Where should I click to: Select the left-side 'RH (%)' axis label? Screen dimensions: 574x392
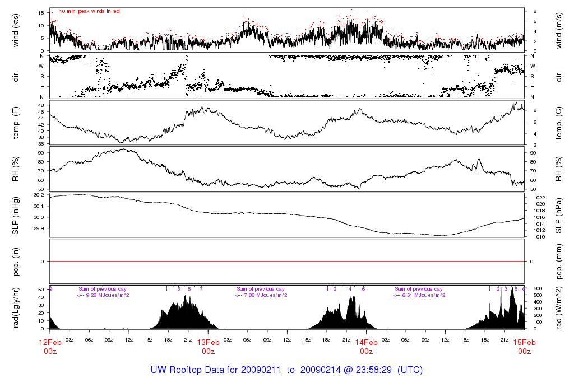coord(15,169)
